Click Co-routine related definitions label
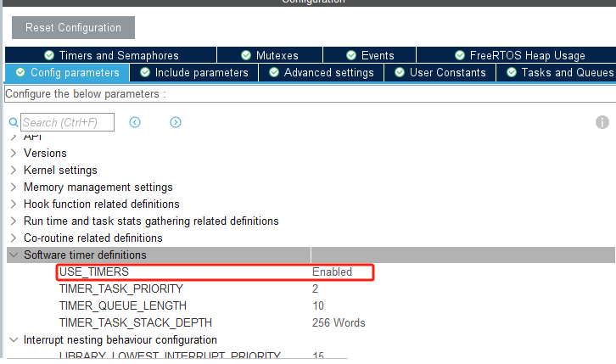 pyautogui.click(x=92, y=238)
